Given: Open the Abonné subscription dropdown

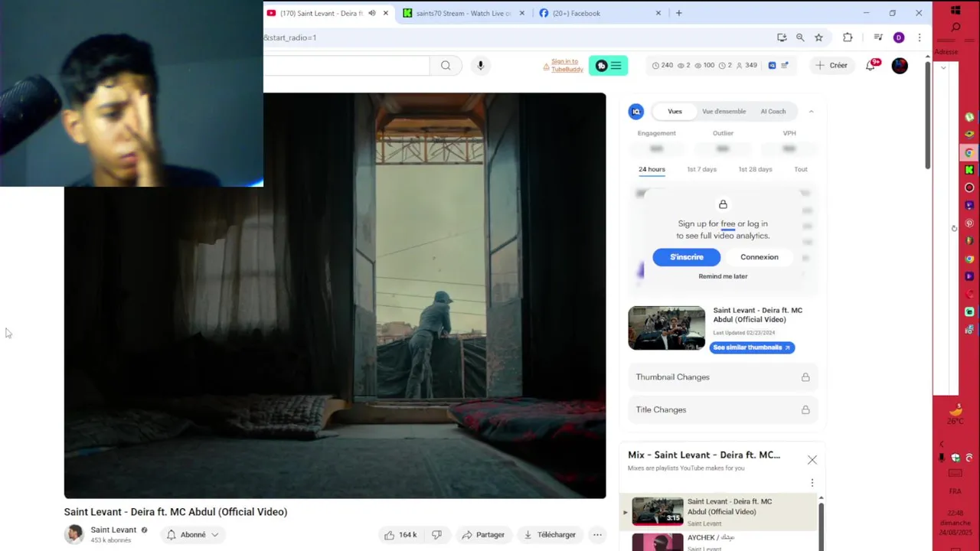Looking at the screenshot, I should tap(193, 535).
